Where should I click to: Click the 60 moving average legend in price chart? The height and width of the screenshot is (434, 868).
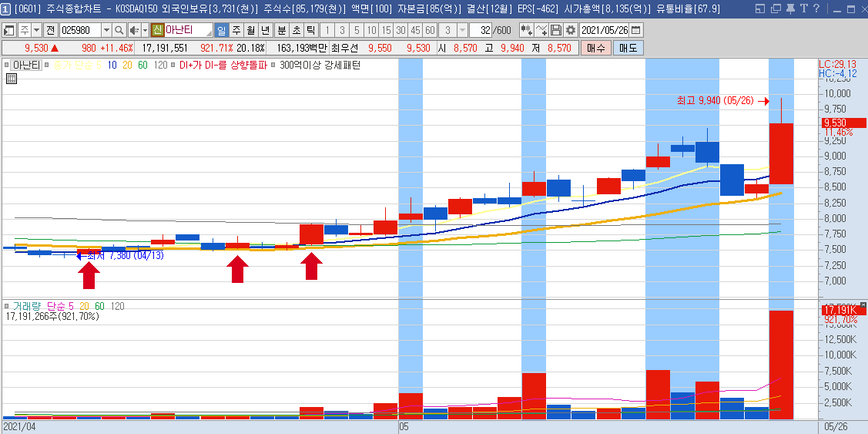coord(142,65)
